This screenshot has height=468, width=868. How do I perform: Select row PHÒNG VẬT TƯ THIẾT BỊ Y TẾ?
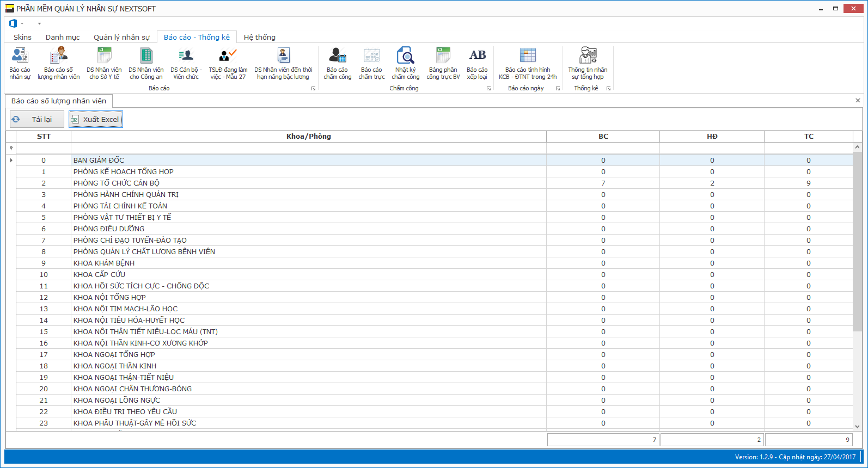pos(435,217)
